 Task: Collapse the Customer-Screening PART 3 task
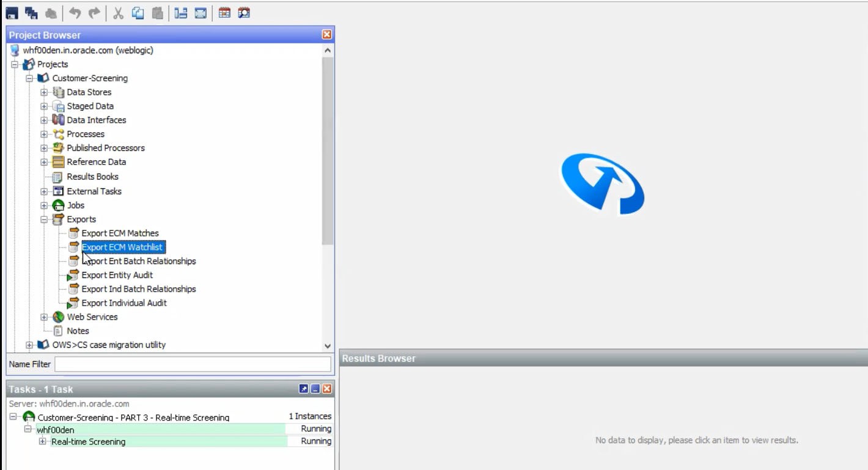click(13, 417)
